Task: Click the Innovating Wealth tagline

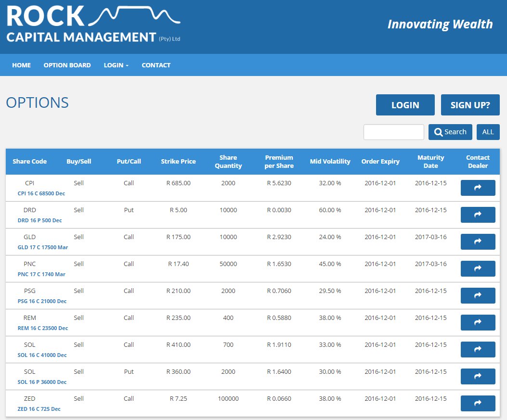Action: coord(440,24)
